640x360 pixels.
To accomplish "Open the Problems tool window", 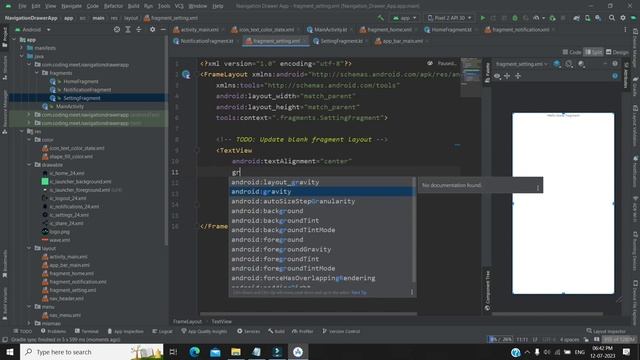I will [53, 331].
